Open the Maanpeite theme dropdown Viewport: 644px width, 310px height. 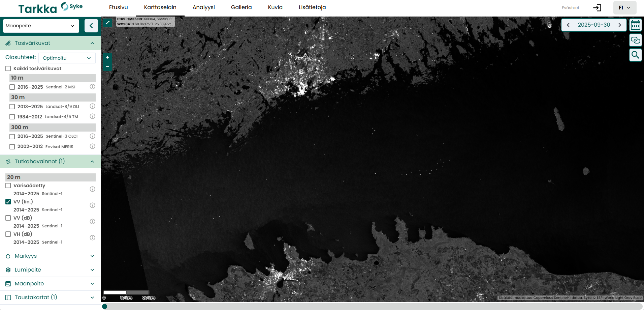pos(41,26)
